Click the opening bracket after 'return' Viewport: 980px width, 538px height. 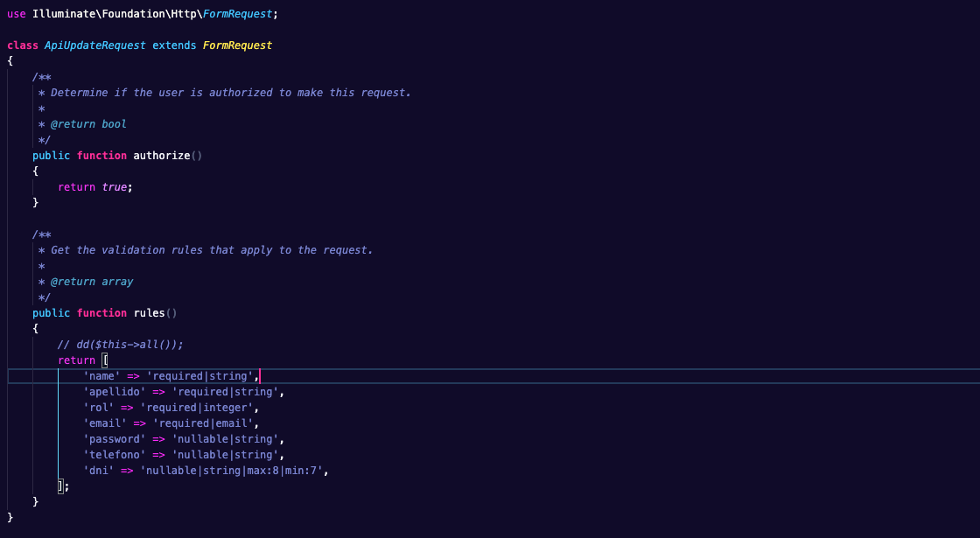105,360
